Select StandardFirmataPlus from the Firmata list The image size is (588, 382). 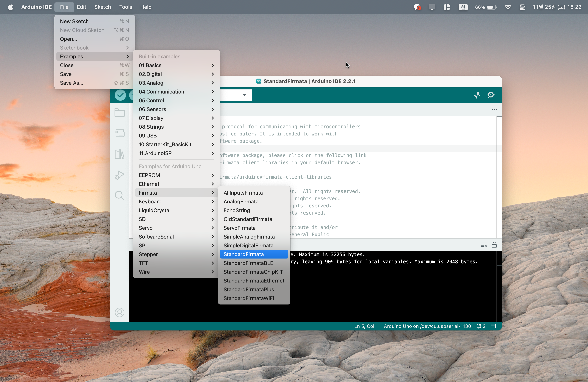249,289
